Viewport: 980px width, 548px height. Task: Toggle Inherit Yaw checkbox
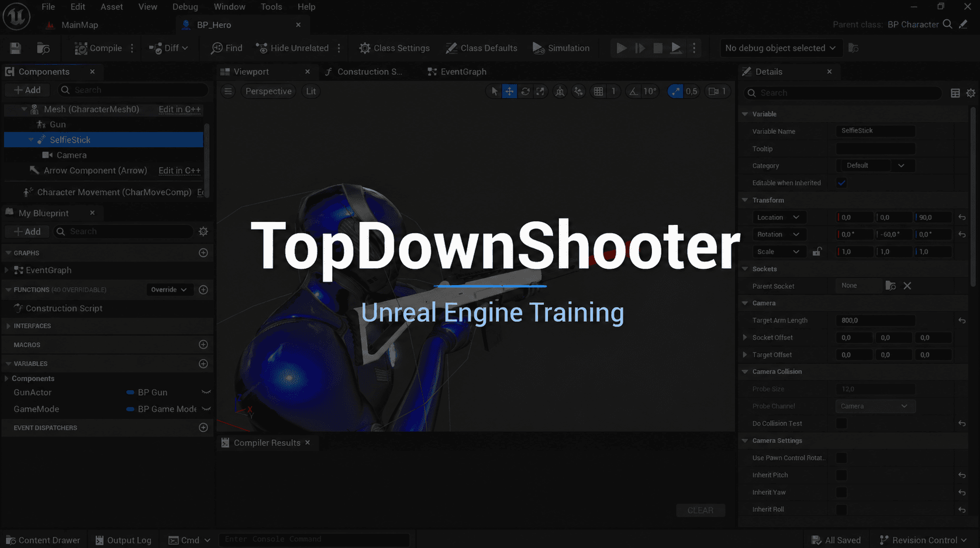coord(841,492)
